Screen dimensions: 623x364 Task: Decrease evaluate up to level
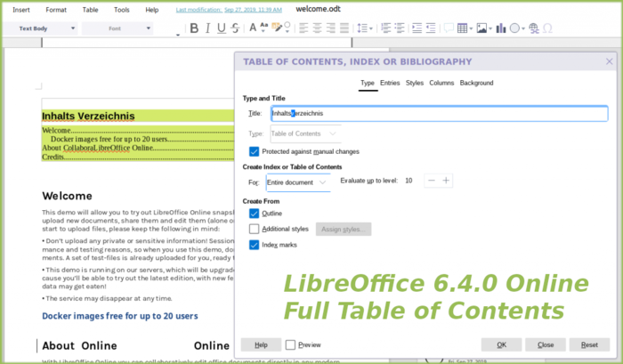pyautogui.click(x=431, y=181)
